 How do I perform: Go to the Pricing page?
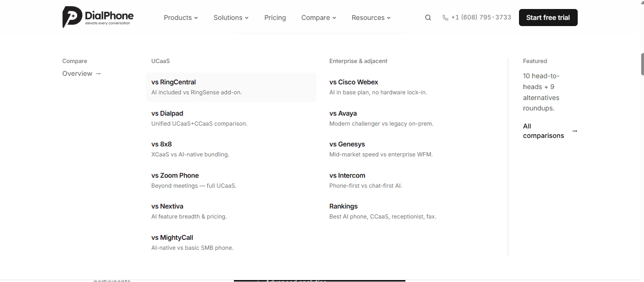tap(275, 18)
